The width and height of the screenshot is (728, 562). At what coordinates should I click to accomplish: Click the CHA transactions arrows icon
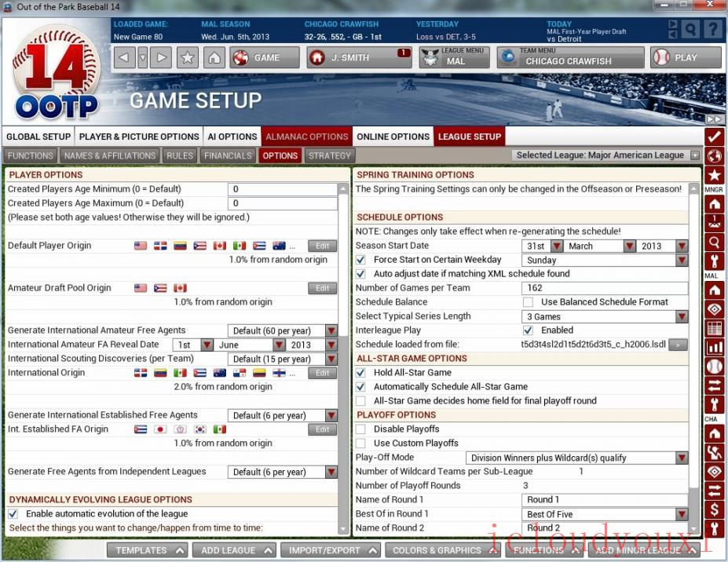[714, 490]
